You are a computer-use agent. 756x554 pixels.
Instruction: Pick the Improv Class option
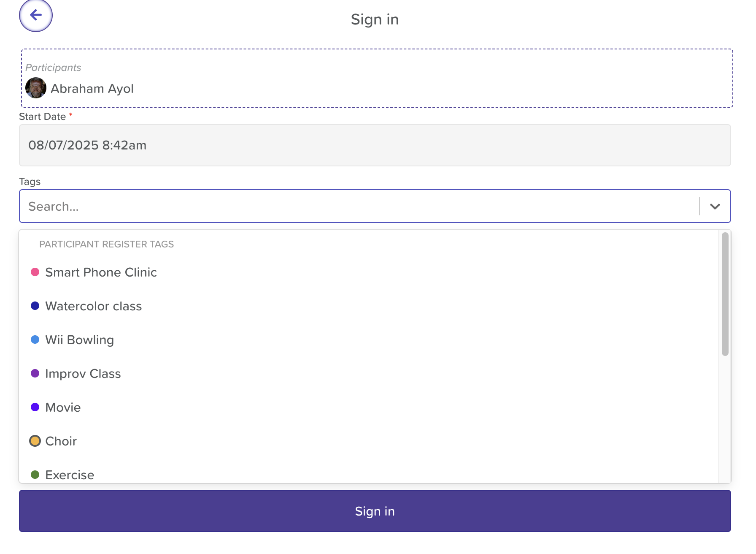(x=369, y=374)
